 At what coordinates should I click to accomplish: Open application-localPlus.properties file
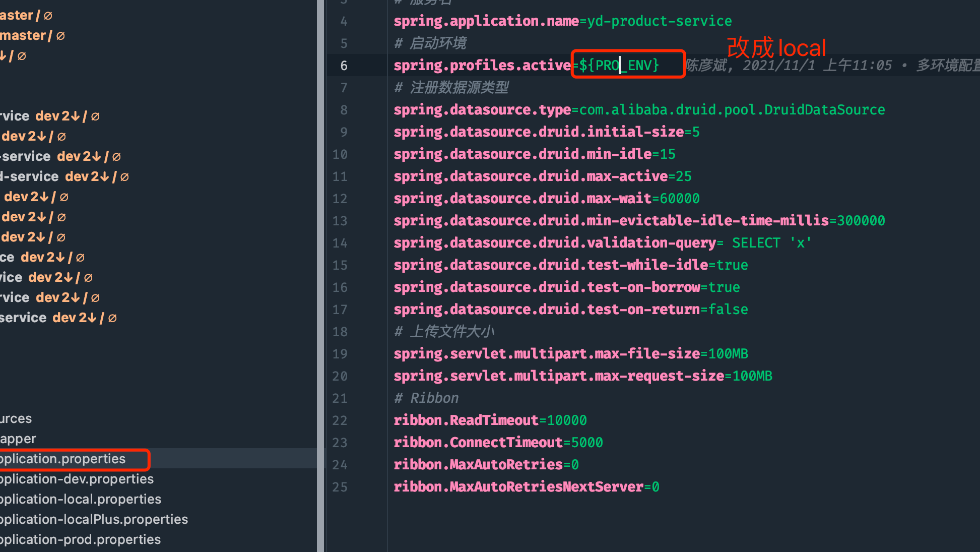click(94, 520)
